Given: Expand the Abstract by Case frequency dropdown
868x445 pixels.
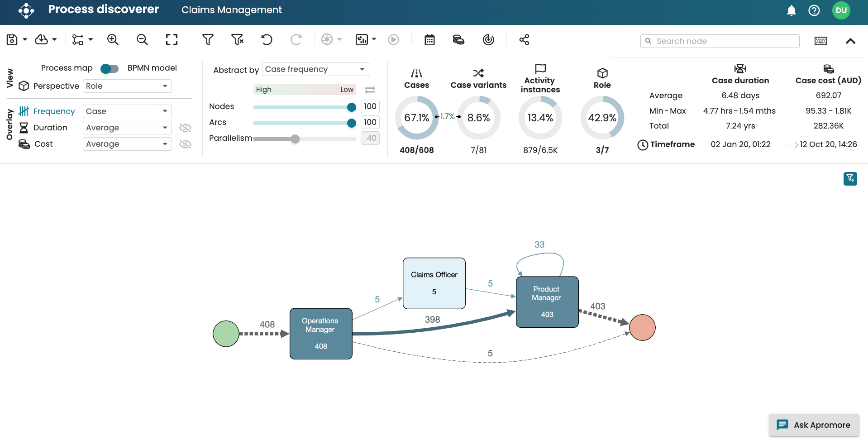Looking at the screenshot, I should (315, 69).
